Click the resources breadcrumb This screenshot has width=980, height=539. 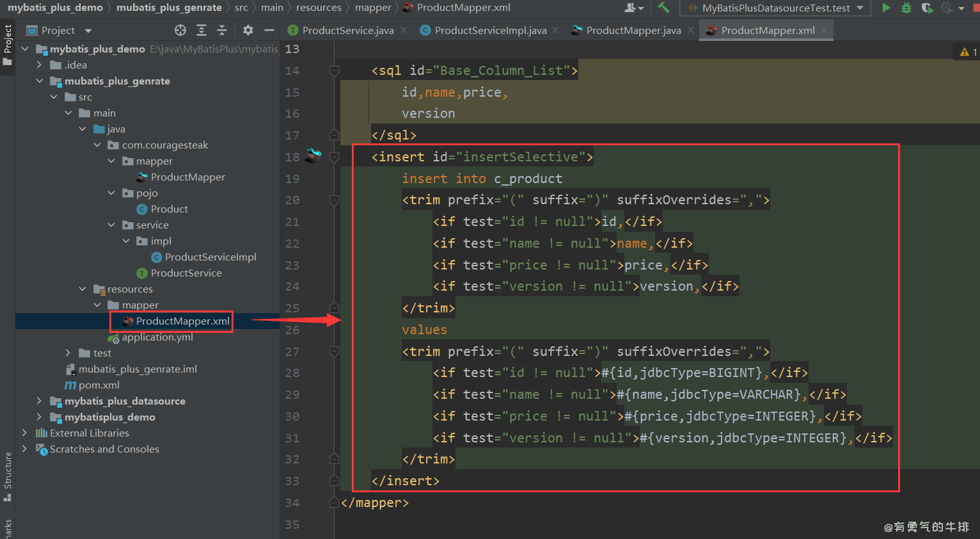point(319,8)
